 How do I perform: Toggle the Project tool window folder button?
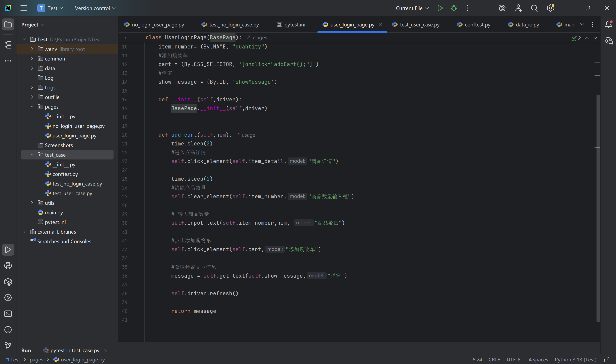pos(8,24)
